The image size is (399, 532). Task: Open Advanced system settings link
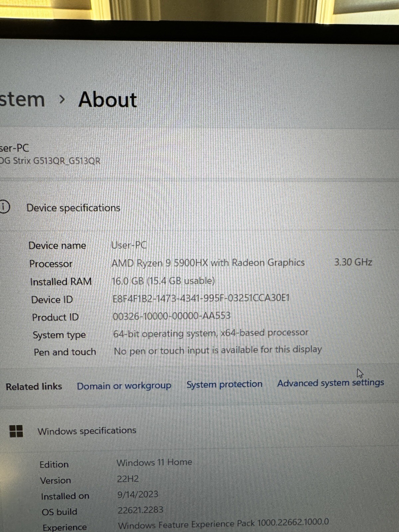point(331,383)
